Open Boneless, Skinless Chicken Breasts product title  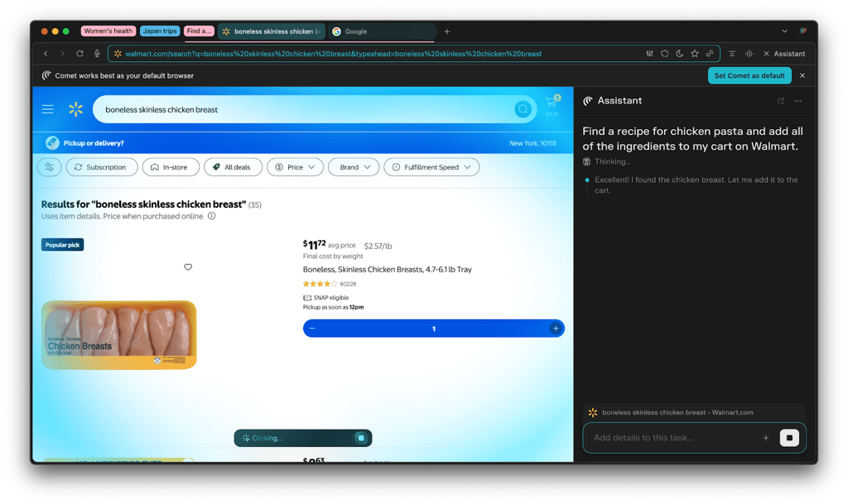pyautogui.click(x=388, y=269)
